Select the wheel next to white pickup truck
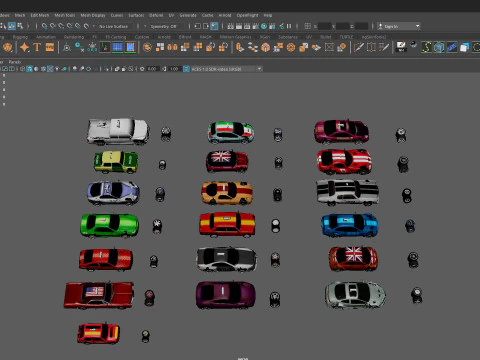 pos(166,133)
